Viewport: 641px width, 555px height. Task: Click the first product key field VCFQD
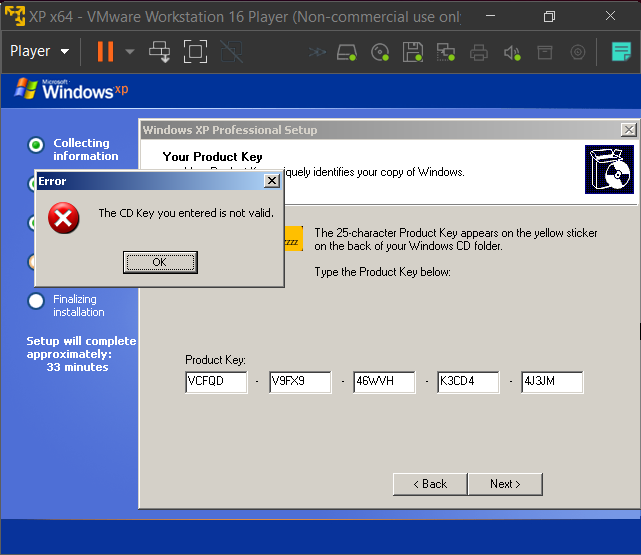point(216,382)
